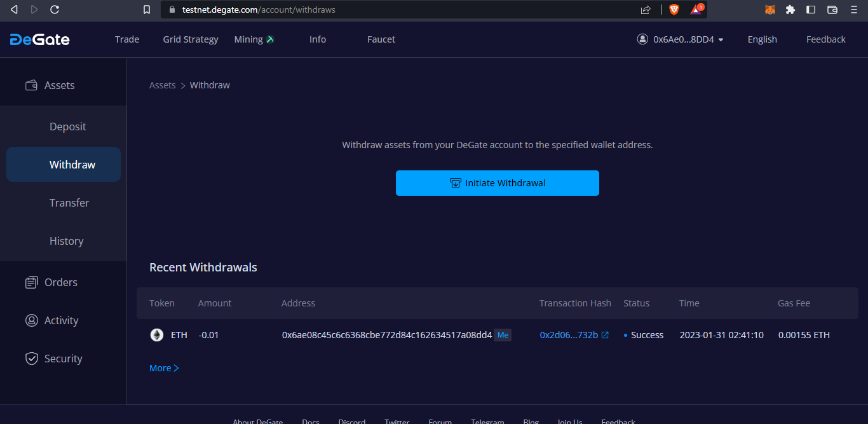Click the Gas Fee column header
This screenshot has width=868, height=424.
pyautogui.click(x=794, y=303)
